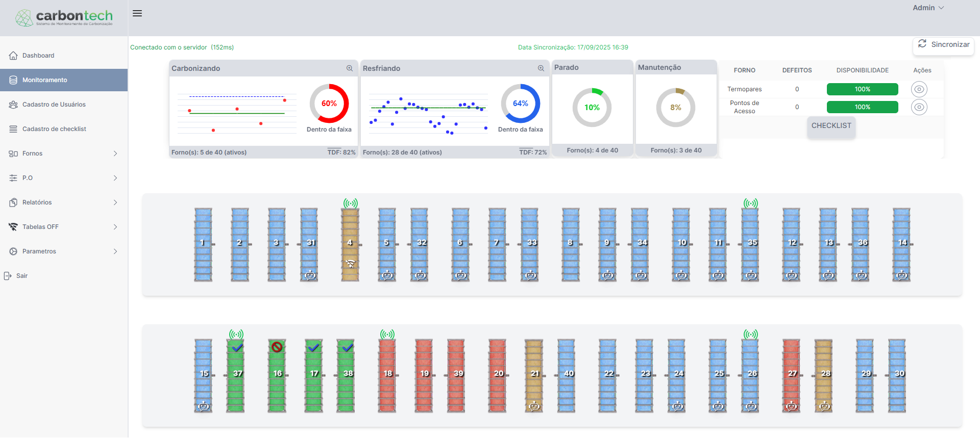Go to the Dashboard menu item
980x438 pixels.
pyautogui.click(x=64, y=56)
